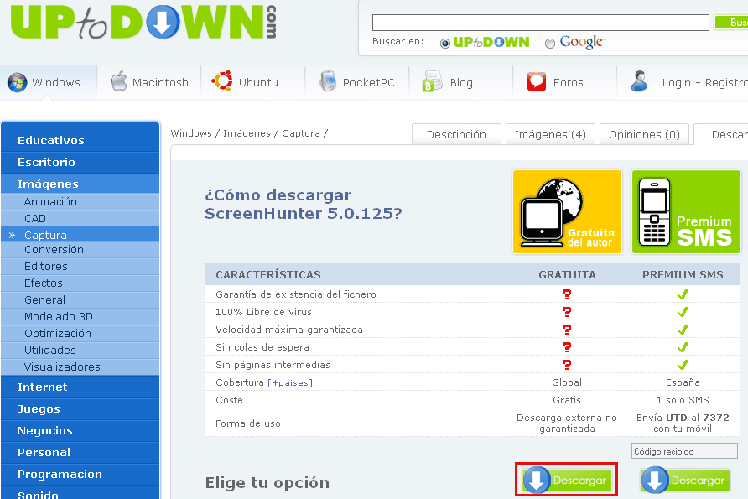Screen dimensions: 748x499
Task: Click the Imágenes breadcrumb link
Action: tap(247, 134)
